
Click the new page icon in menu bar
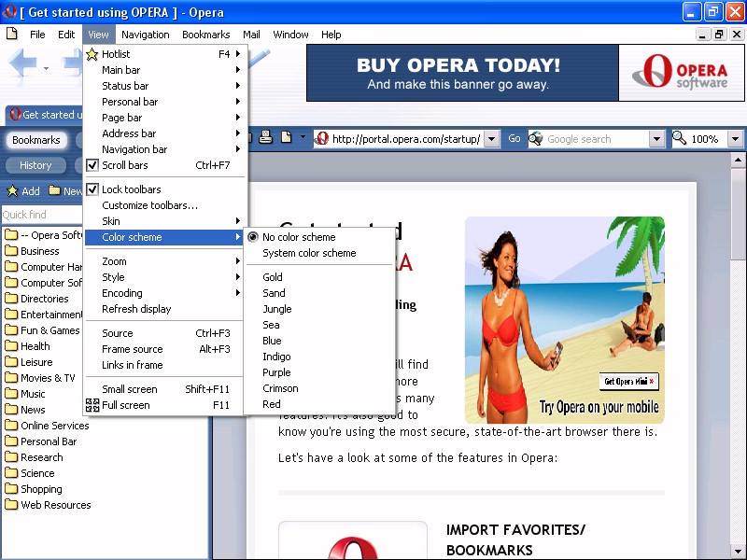12,35
